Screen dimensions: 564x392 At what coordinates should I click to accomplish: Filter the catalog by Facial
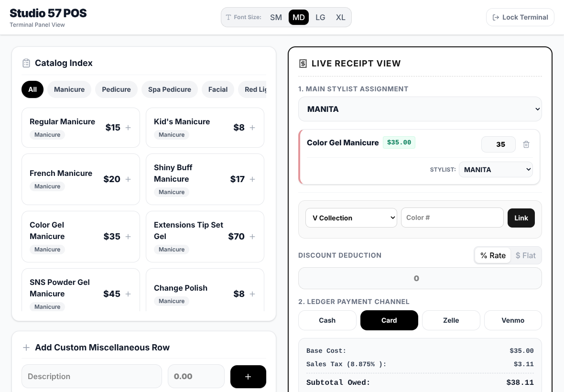pyautogui.click(x=218, y=89)
